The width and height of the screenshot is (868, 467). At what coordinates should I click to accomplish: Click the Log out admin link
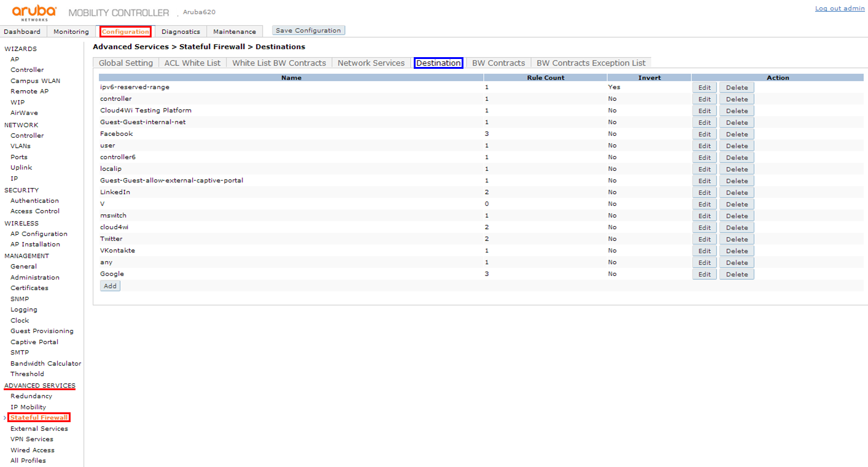[839, 8]
